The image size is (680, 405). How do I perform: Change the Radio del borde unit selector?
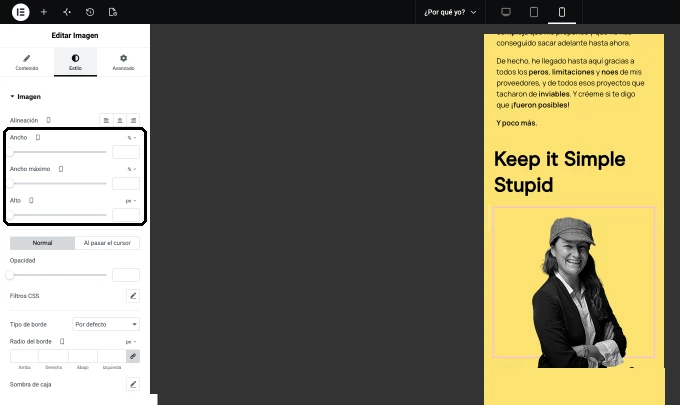pyautogui.click(x=131, y=342)
